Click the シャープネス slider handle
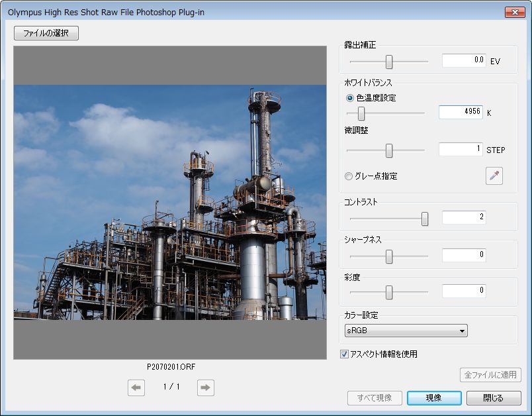Viewport: 532px width, 416px height. (389, 256)
